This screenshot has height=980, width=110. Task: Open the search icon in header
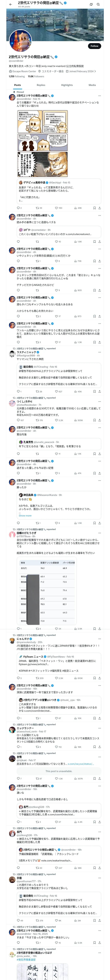[98, 5]
